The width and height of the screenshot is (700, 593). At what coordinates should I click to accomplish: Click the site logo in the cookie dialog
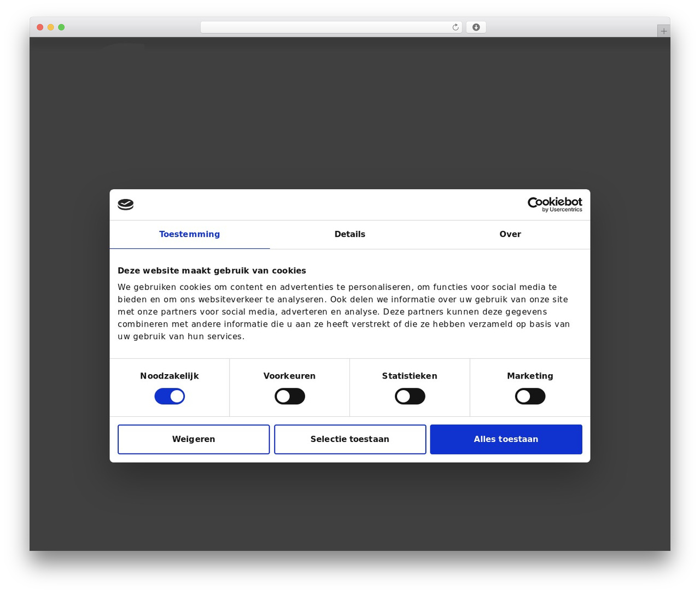(125, 205)
